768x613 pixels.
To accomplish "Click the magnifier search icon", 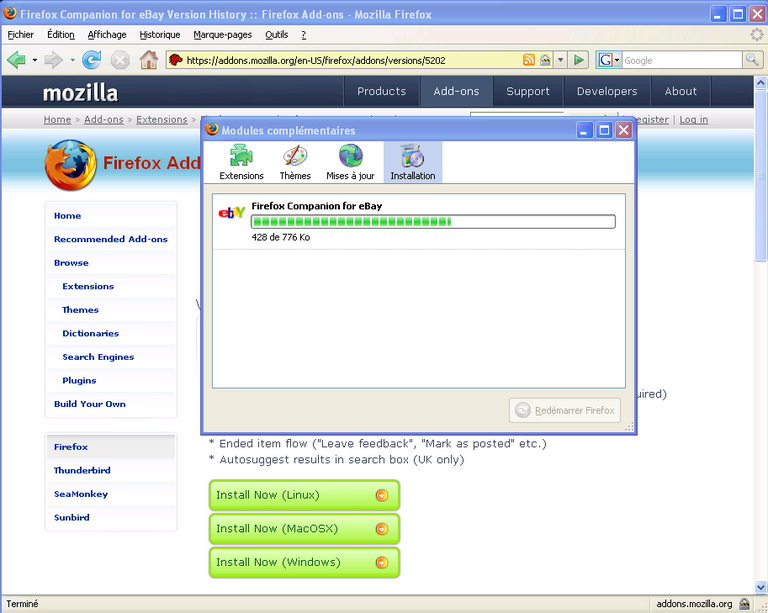I will click(752, 60).
